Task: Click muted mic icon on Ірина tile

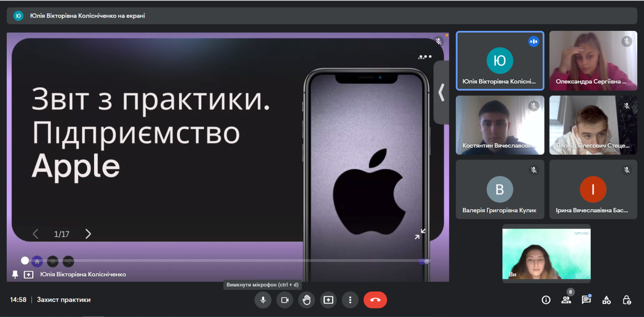Action: [627, 170]
